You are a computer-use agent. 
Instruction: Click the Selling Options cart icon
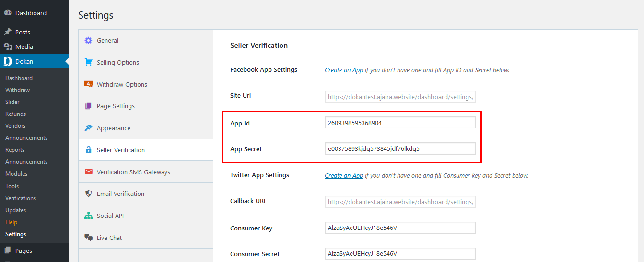pyautogui.click(x=88, y=62)
